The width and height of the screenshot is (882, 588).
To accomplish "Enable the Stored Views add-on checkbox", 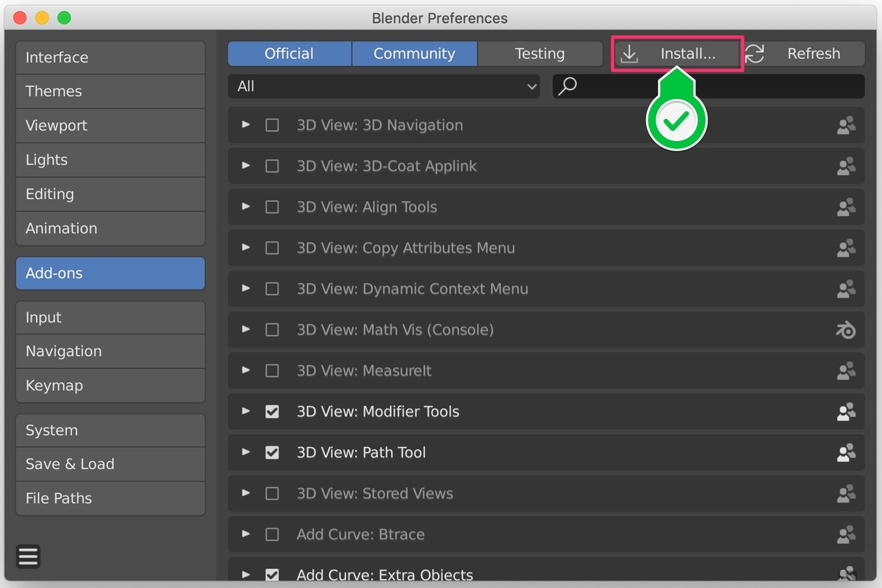I will click(x=272, y=493).
